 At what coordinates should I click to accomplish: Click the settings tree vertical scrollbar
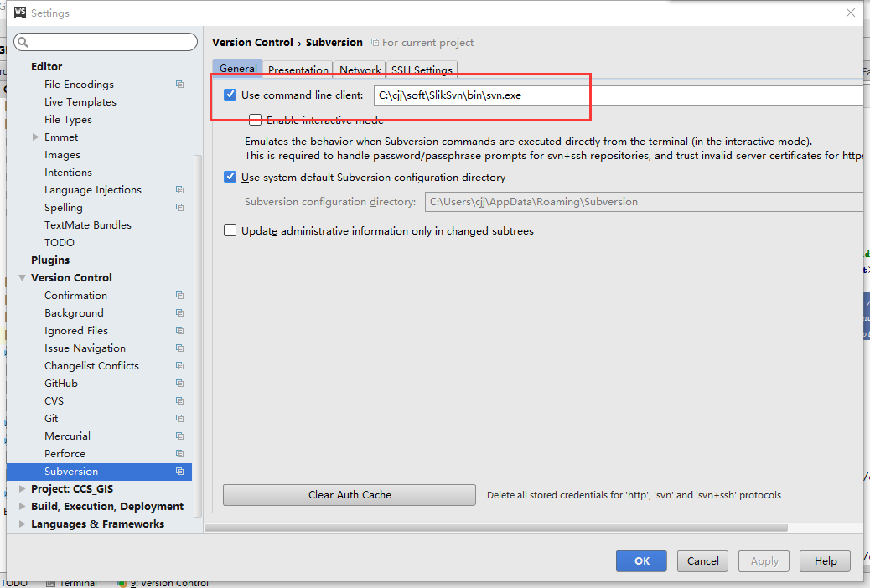198,336
